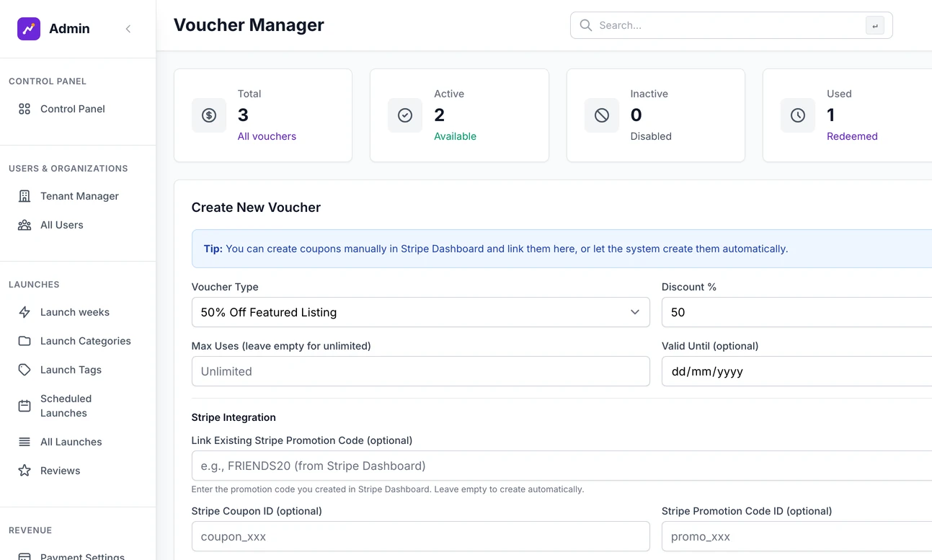This screenshot has height=560, width=932.
Task: Click the Total vouchers dollar icon
Action: (x=209, y=115)
